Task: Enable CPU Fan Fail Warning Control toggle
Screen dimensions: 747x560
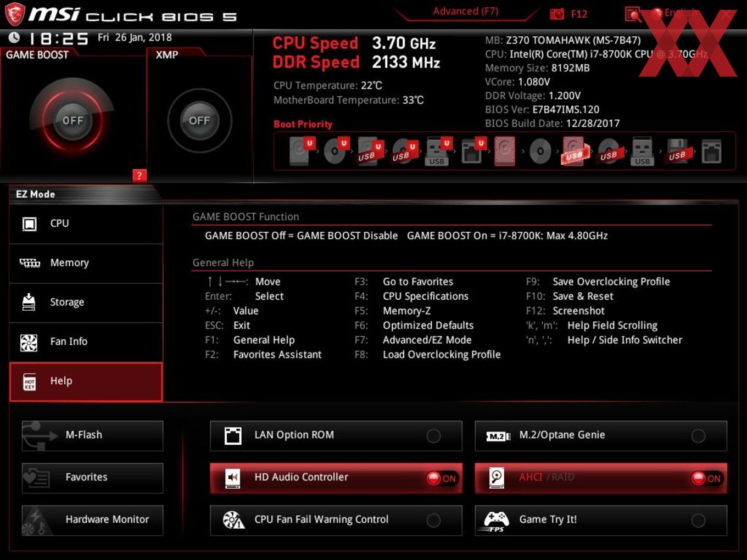Action: [433, 520]
